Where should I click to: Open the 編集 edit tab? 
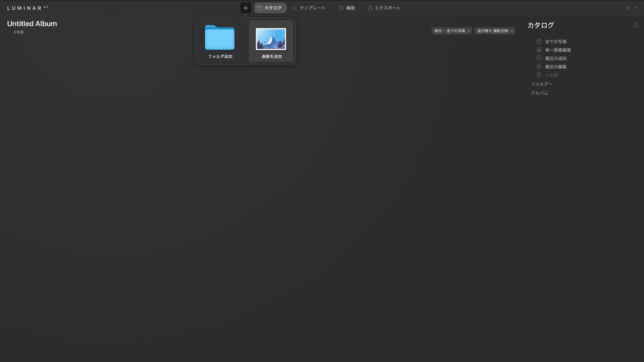pos(347,8)
